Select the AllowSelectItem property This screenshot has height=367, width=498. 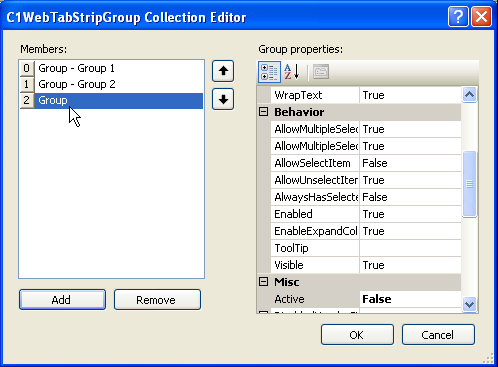pos(315,163)
